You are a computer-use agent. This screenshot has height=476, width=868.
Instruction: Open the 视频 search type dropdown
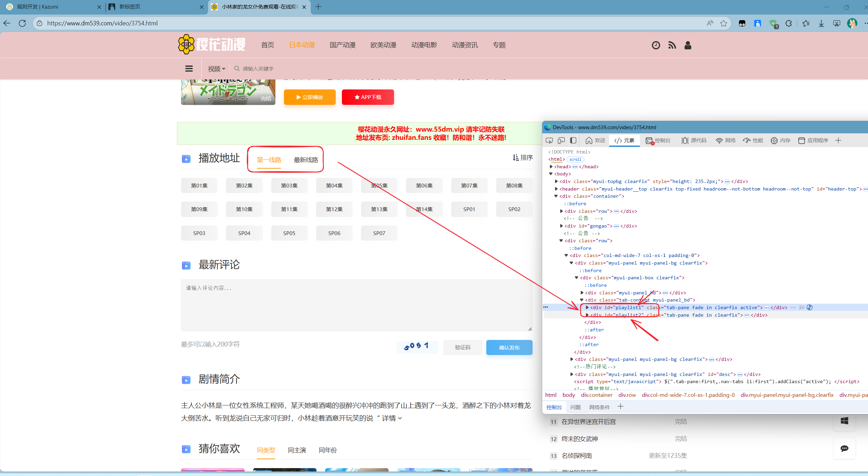click(x=216, y=69)
